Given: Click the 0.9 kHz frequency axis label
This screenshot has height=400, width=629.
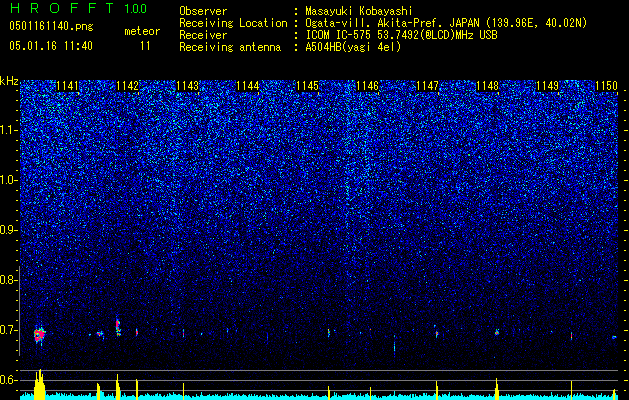Looking at the screenshot, I should (x=8, y=230).
